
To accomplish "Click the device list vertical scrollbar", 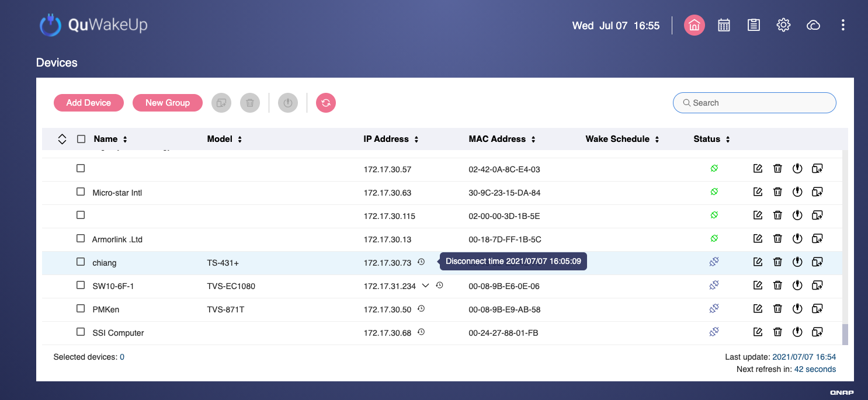I will [845, 335].
